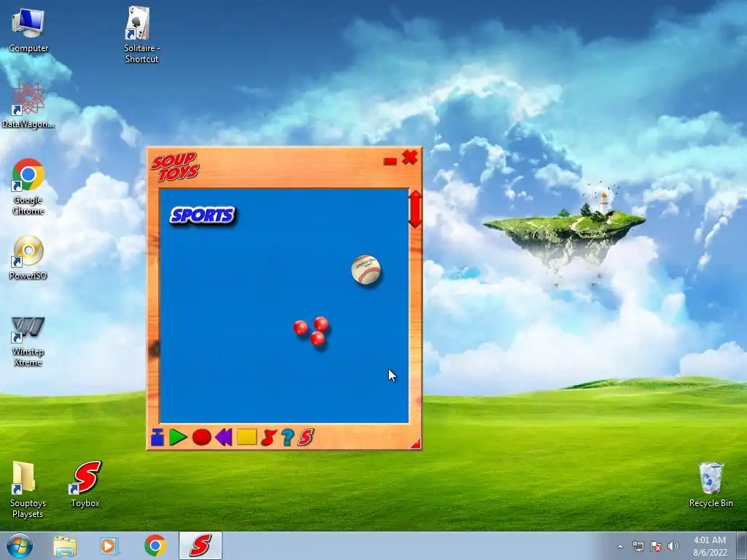
Task: Select the SPORTS category label
Action: (x=203, y=215)
